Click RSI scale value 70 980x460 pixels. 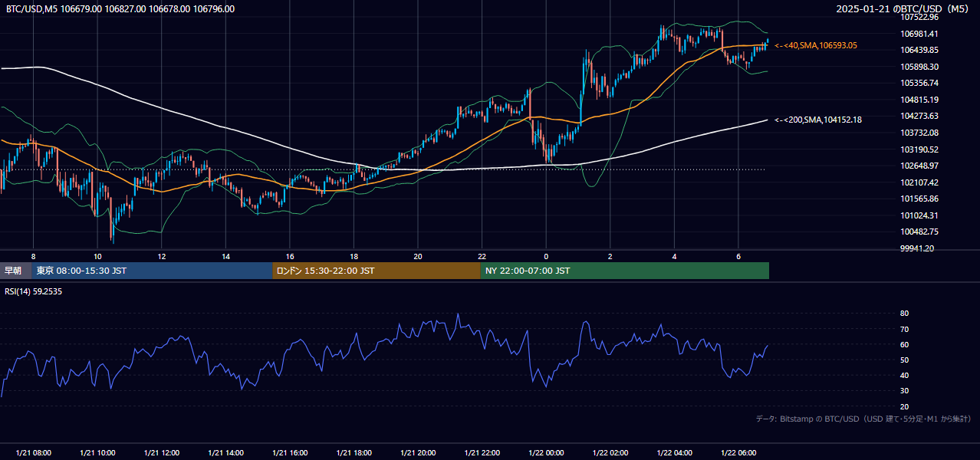(x=904, y=329)
